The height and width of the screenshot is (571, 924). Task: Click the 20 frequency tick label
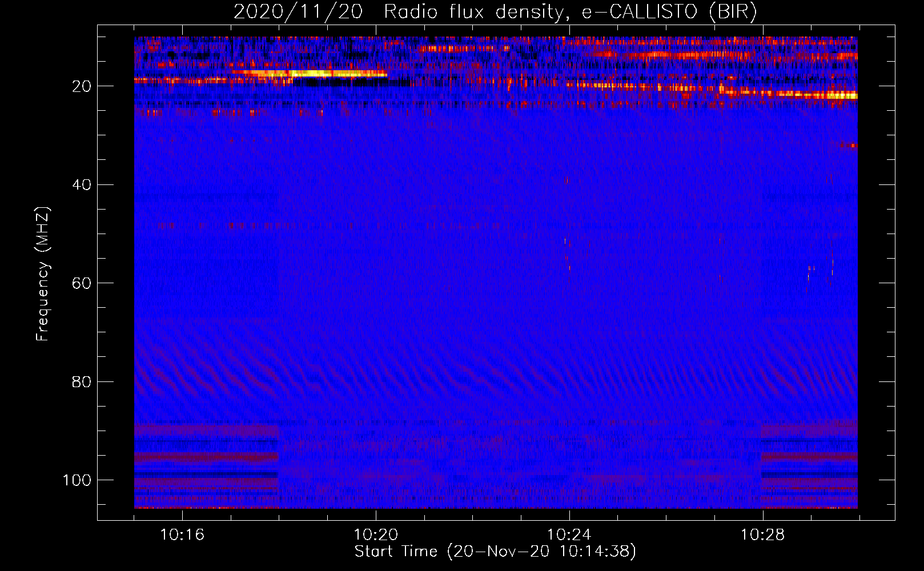(x=82, y=86)
